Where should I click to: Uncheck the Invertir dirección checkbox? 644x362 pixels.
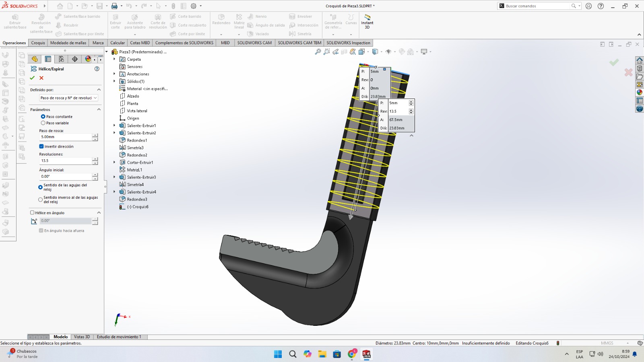coord(41,146)
